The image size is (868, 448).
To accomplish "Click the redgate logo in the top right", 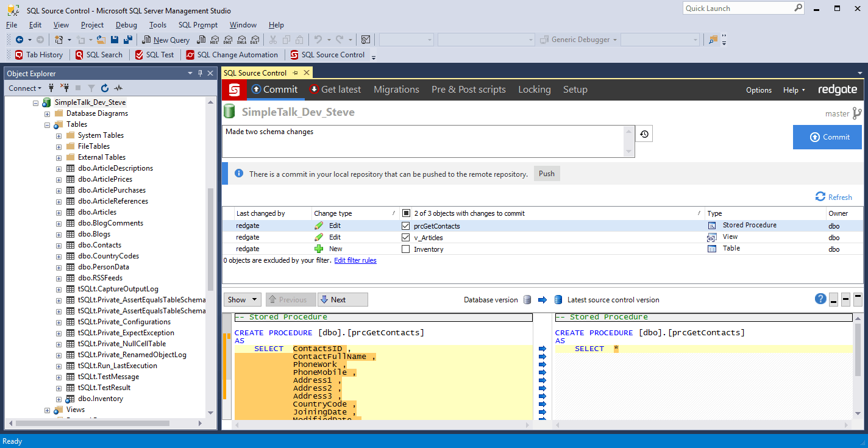I will pyautogui.click(x=837, y=89).
